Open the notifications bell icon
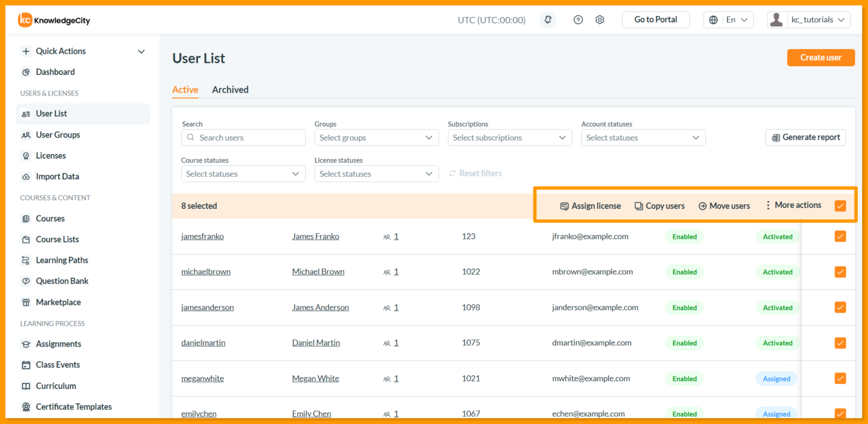The height and width of the screenshot is (424, 868). (548, 20)
